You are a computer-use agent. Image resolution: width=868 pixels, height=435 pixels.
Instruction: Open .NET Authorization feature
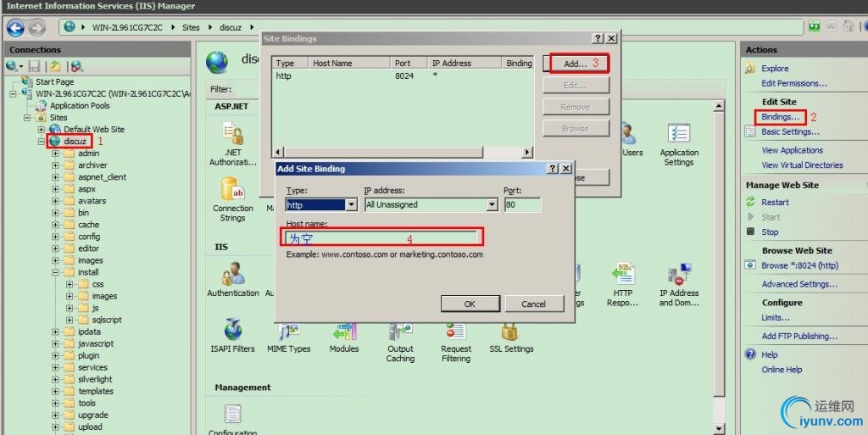233,144
